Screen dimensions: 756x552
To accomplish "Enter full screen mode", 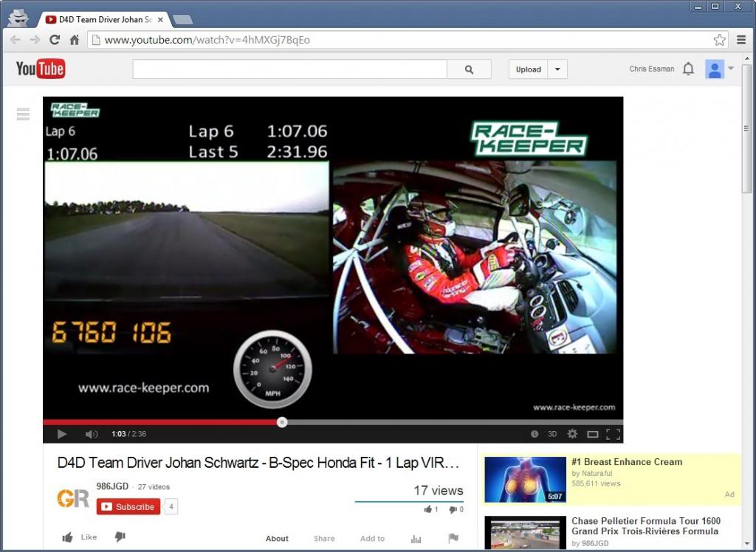I will (x=613, y=434).
